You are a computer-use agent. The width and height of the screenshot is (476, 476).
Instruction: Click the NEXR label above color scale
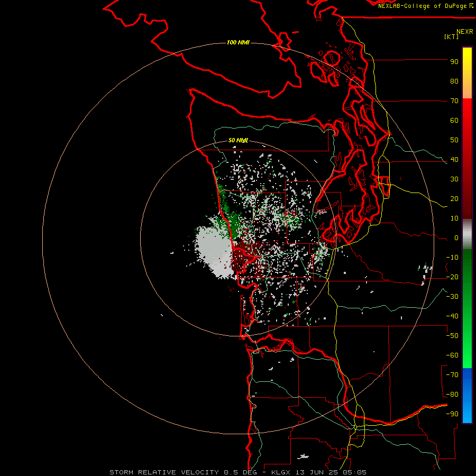(465, 32)
